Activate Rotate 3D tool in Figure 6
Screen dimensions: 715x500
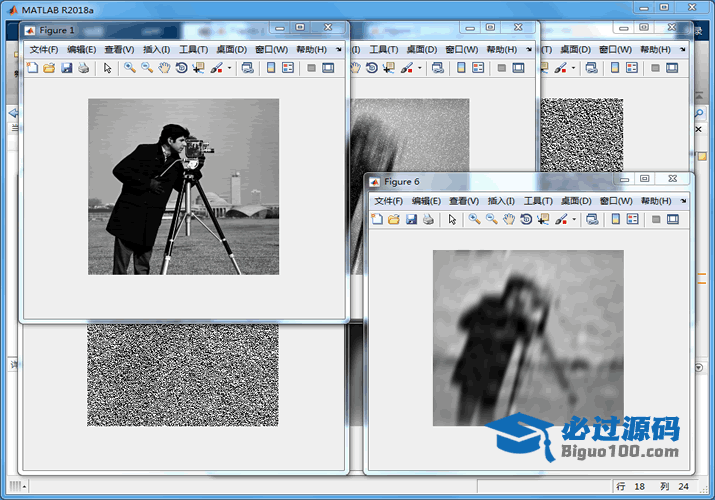(x=526, y=220)
